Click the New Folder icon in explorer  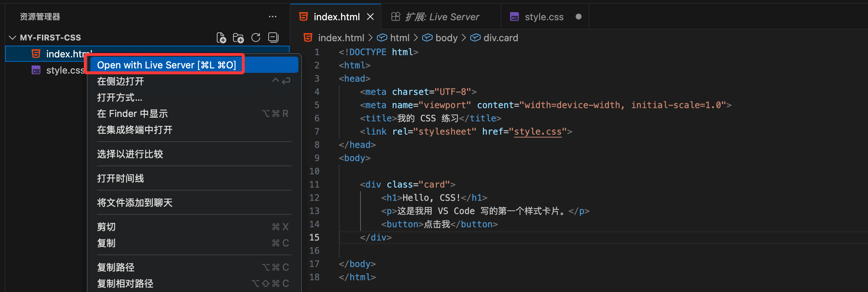pos(238,38)
